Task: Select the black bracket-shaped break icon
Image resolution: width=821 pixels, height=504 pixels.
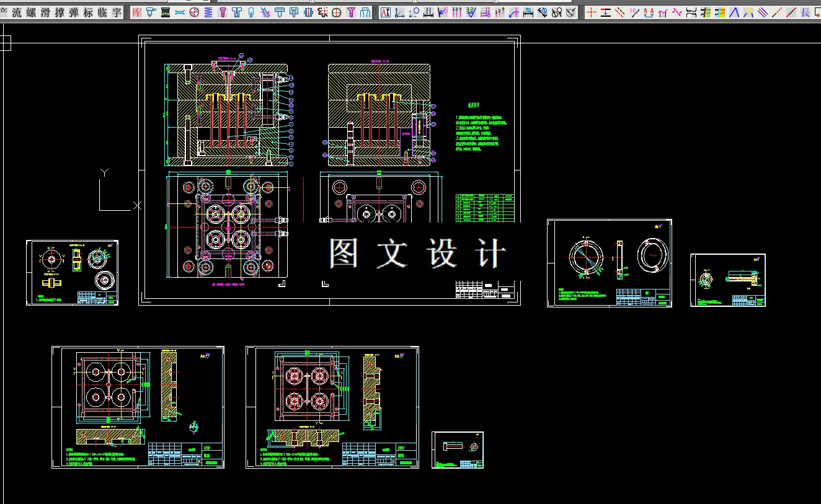Action: coord(691,12)
